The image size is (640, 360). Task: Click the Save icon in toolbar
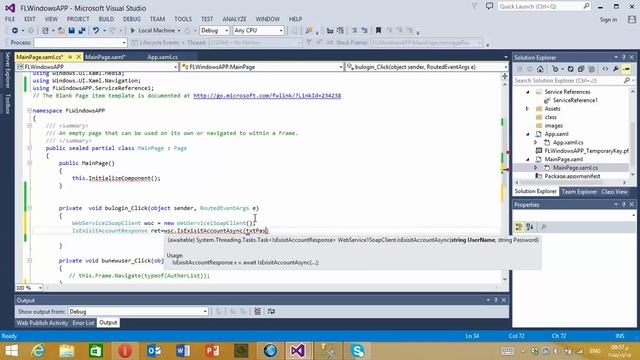71,31
